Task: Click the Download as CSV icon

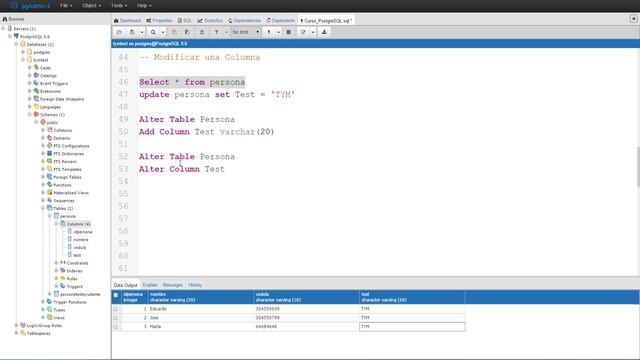Action: coord(324,32)
